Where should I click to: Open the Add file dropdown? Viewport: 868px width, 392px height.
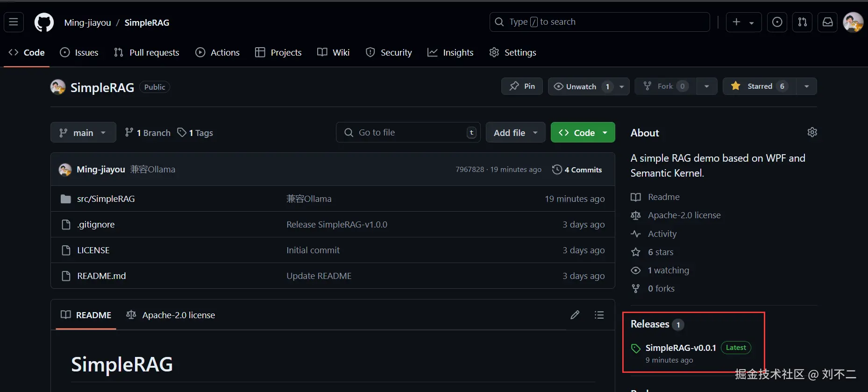[516, 133]
